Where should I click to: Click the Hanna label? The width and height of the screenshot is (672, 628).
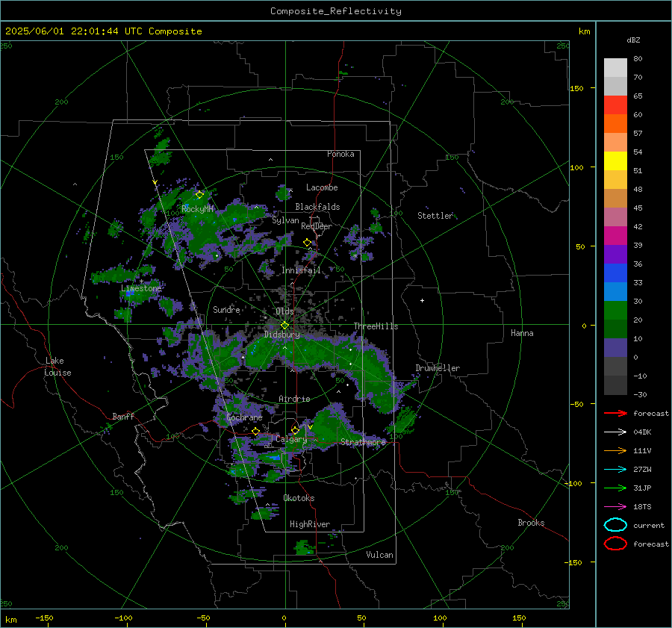coord(522,333)
